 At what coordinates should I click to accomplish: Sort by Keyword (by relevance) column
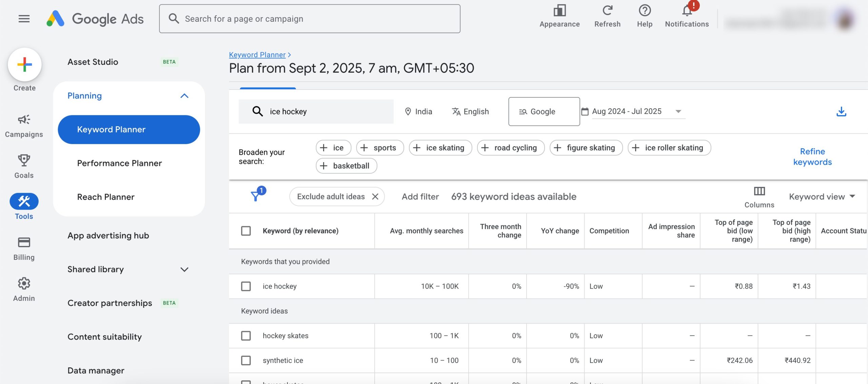click(300, 231)
